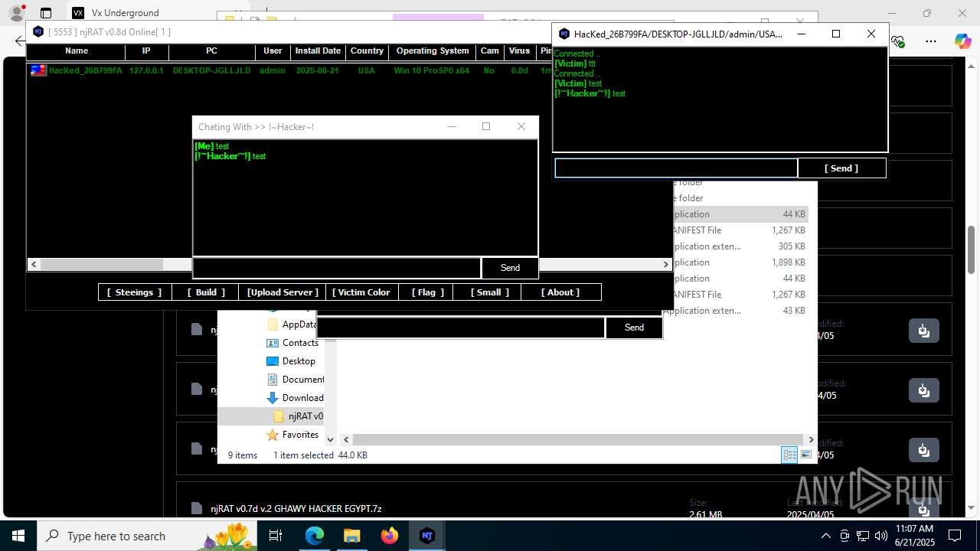This screenshot has width=980, height=551.
Task: Click file icon beside njRAT v0.7d GHAWY archive
Action: [x=197, y=508]
